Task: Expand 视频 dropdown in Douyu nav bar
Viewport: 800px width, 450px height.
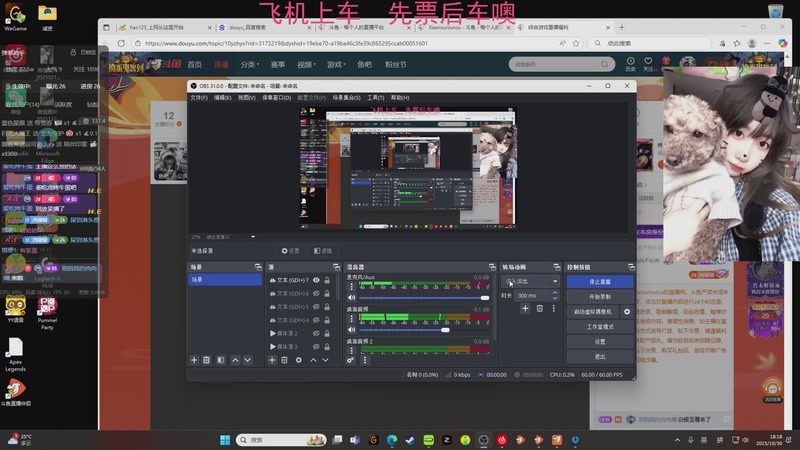Action: tap(307, 64)
